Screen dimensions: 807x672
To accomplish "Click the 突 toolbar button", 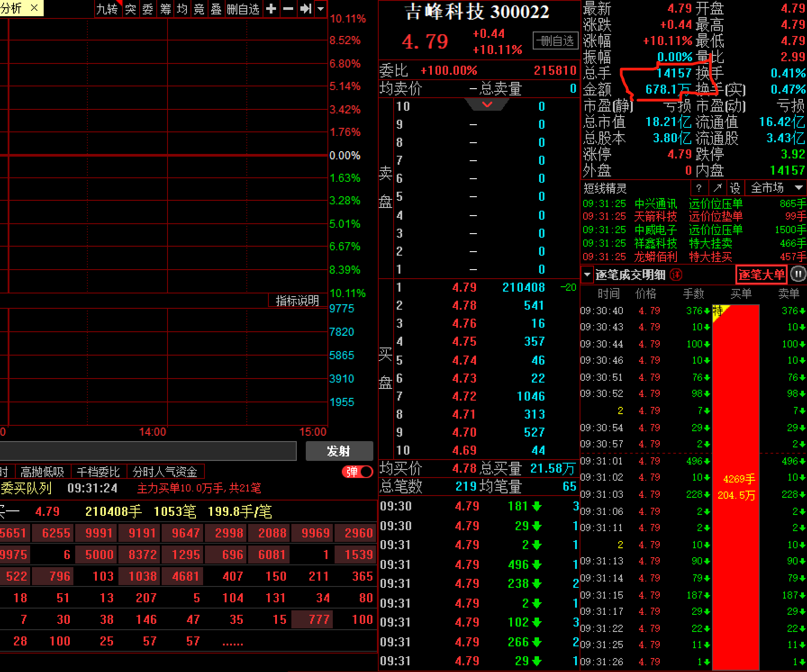I will [131, 9].
